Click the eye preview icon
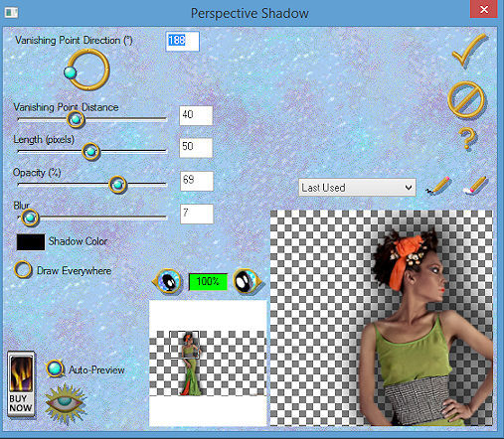Image resolution: width=504 pixels, height=439 pixels. [x=65, y=403]
